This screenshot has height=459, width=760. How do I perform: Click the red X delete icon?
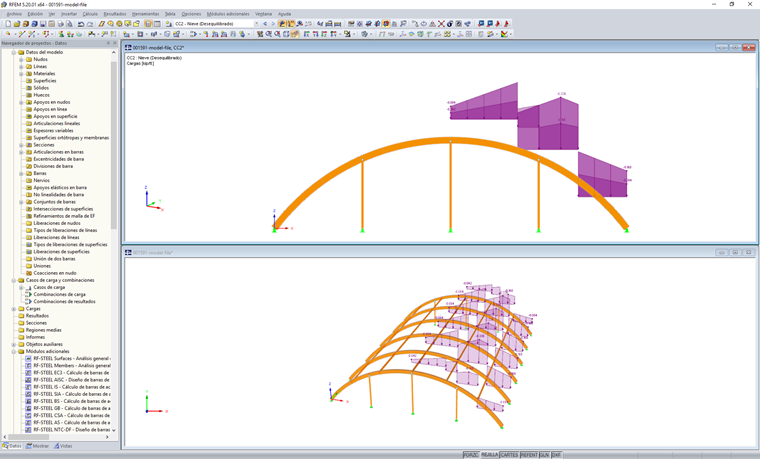click(x=441, y=24)
